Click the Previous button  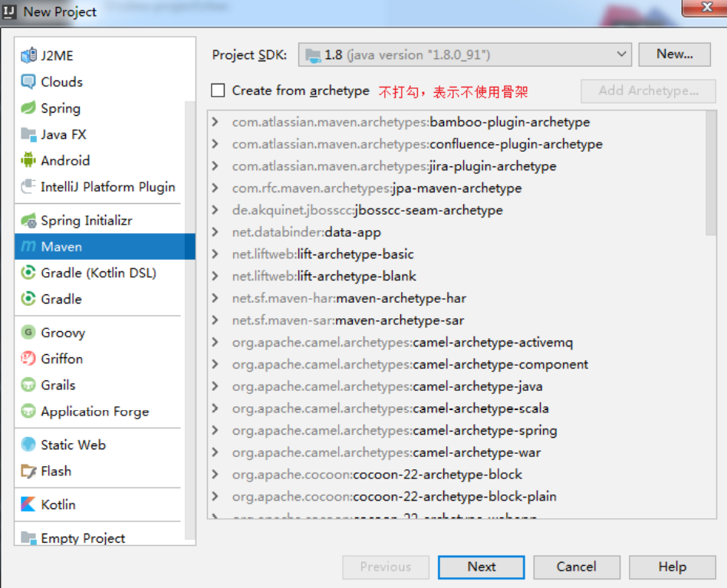[386, 567]
